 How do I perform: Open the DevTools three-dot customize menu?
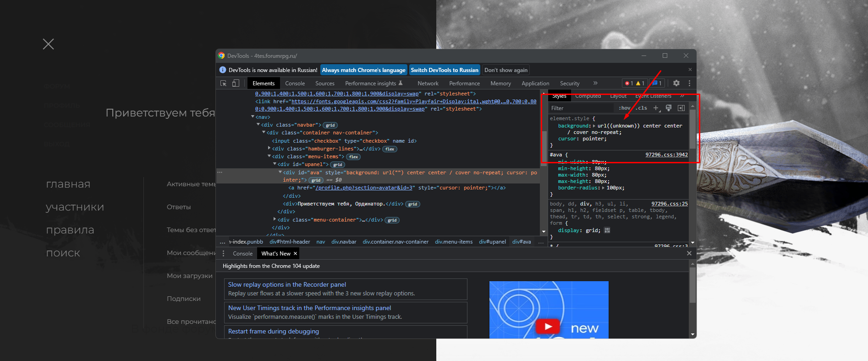pos(689,83)
